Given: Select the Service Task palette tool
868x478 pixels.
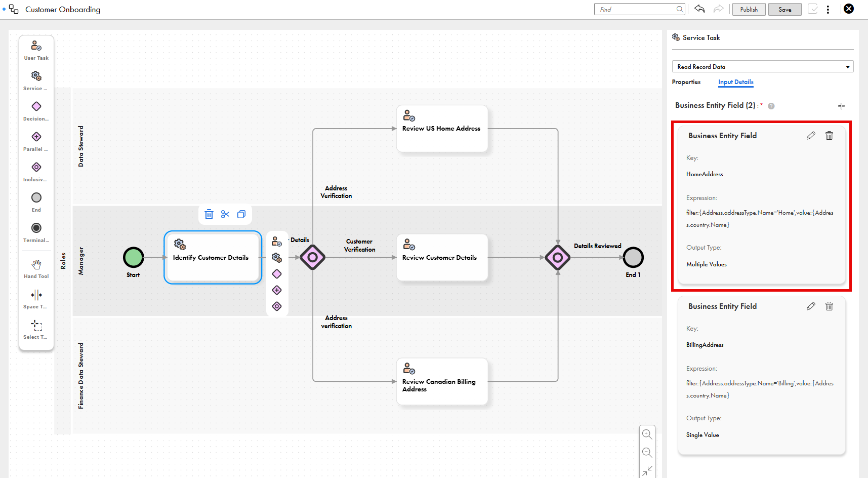Looking at the screenshot, I should [36, 81].
